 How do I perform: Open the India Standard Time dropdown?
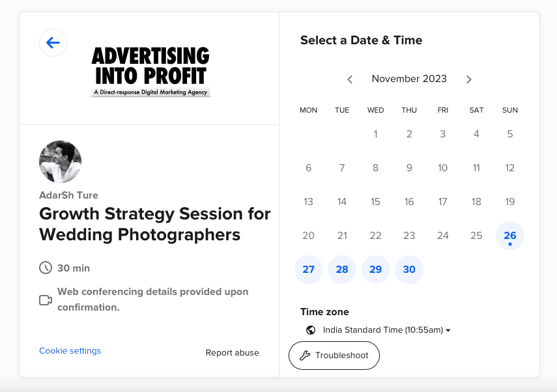point(387,330)
